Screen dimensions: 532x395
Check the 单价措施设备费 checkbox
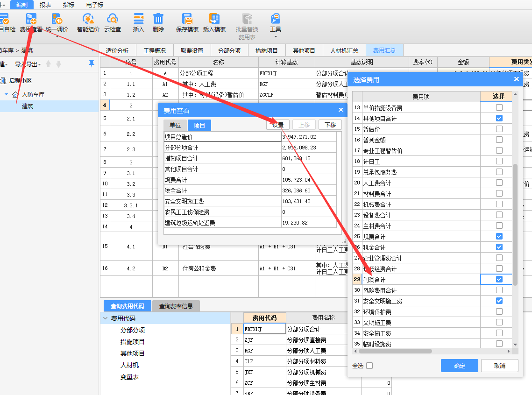click(x=499, y=107)
